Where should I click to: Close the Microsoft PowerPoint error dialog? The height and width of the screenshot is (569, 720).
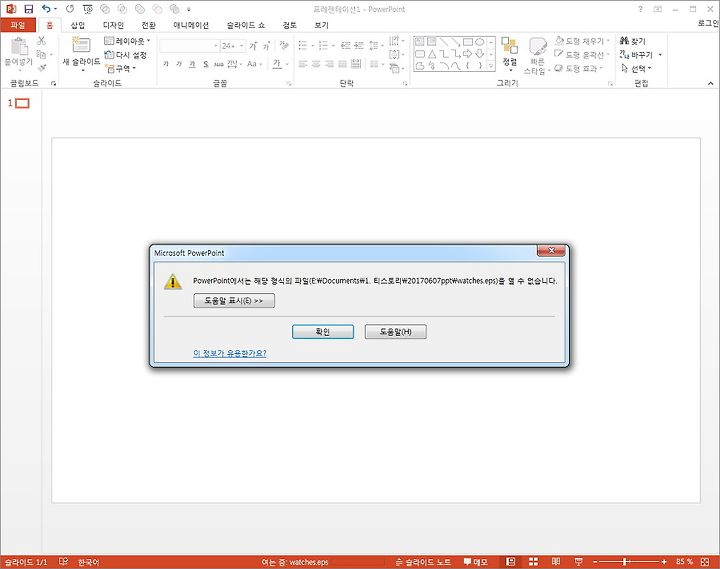click(551, 250)
